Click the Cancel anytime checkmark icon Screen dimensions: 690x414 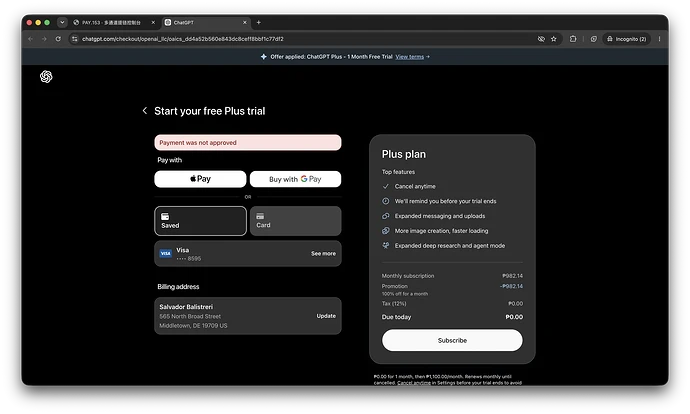(385, 187)
